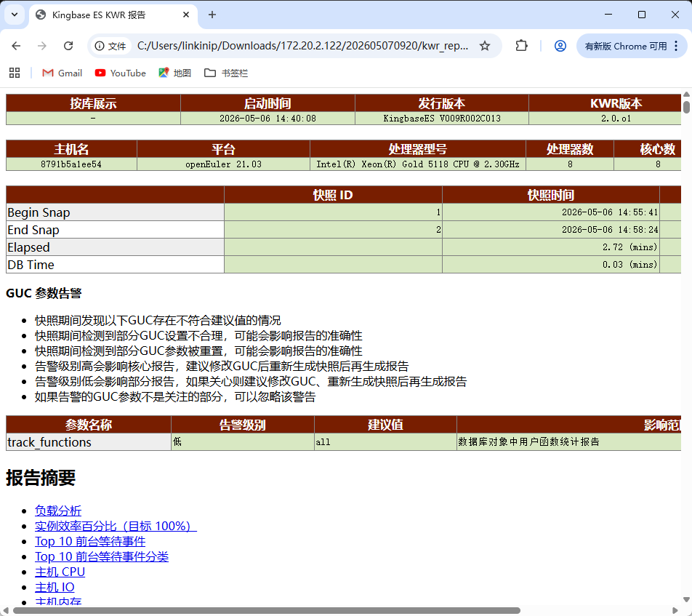Image resolution: width=692 pixels, height=616 pixels.
Task: Bookmark this page with star icon
Action: pyautogui.click(x=485, y=46)
